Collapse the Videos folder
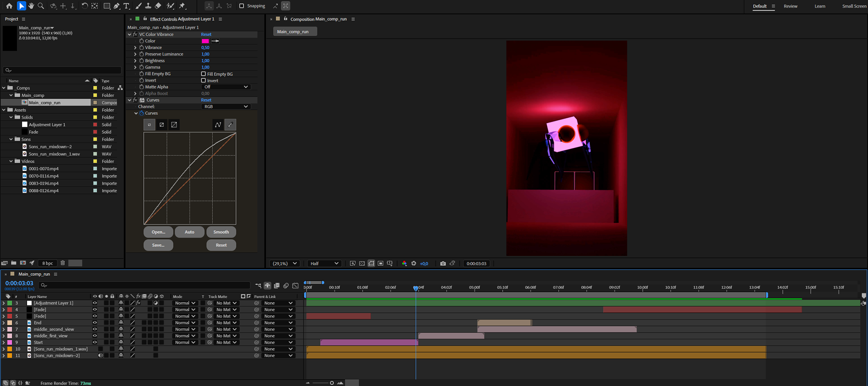Viewport: 868px width, 386px height. (x=11, y=161)
